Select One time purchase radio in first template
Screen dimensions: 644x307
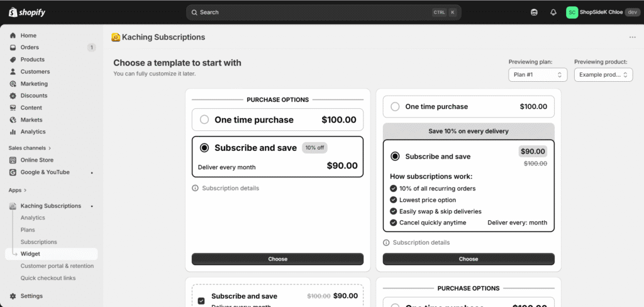204,120
